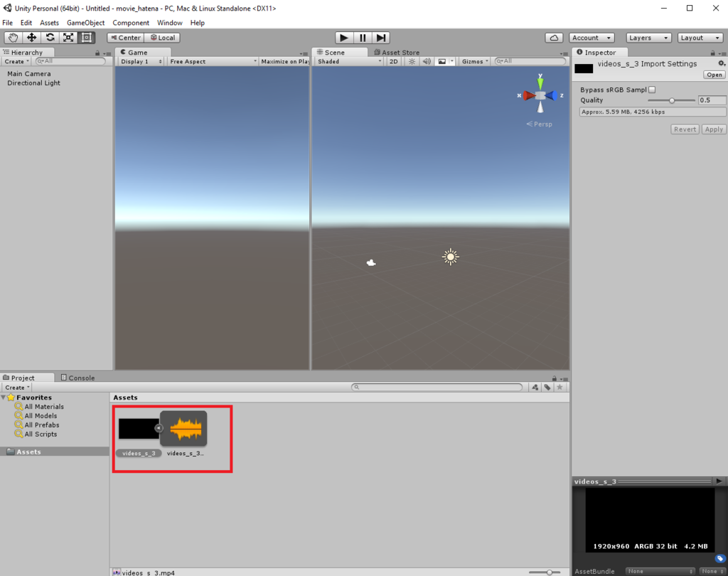
Task: Open the Gizmos dropdown
Action: tap(475, 61)
